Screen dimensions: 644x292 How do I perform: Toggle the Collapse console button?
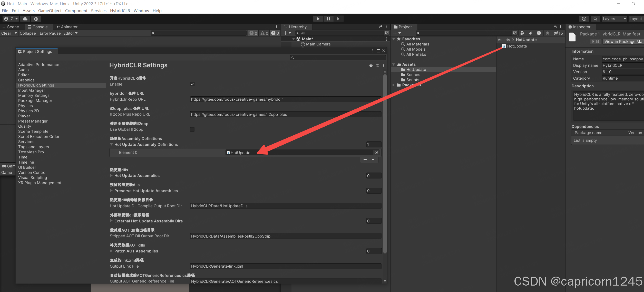pos(28,33)
